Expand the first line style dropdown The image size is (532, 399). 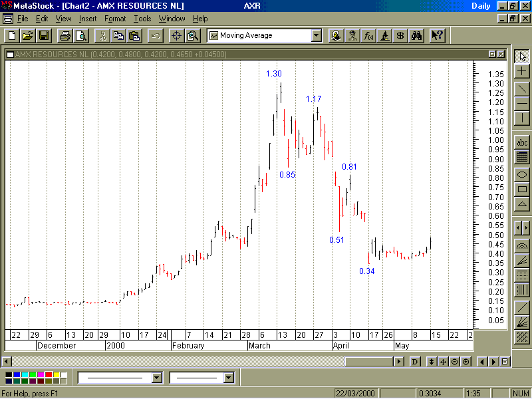point(156,378)
